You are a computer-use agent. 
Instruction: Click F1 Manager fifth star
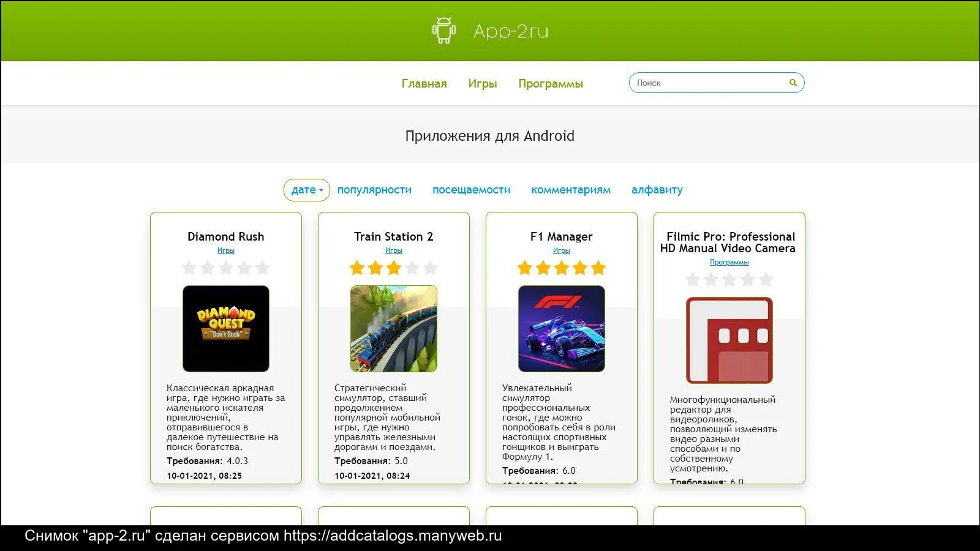pos(598,268)
